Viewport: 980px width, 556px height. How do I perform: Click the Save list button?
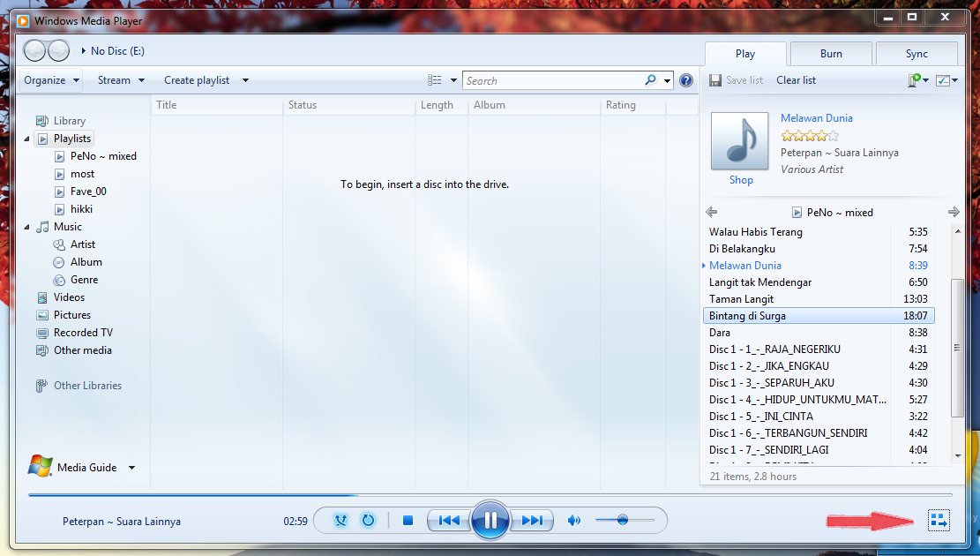coord(737,80)
